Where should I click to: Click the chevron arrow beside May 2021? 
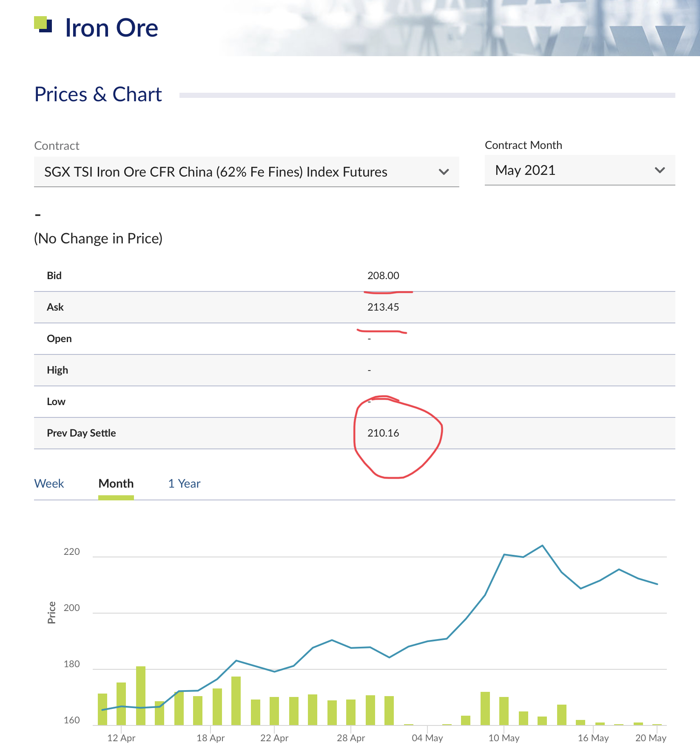pyautogui.click(x=660, y=170)
